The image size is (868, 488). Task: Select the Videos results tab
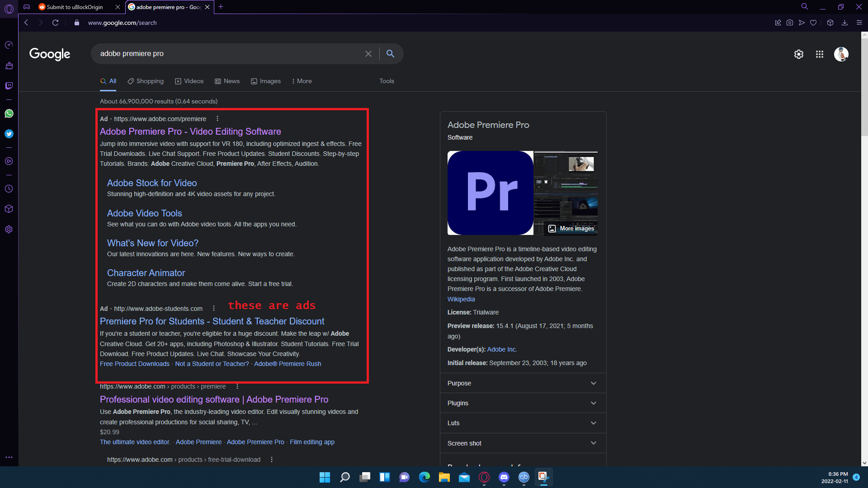click(189, 81)
